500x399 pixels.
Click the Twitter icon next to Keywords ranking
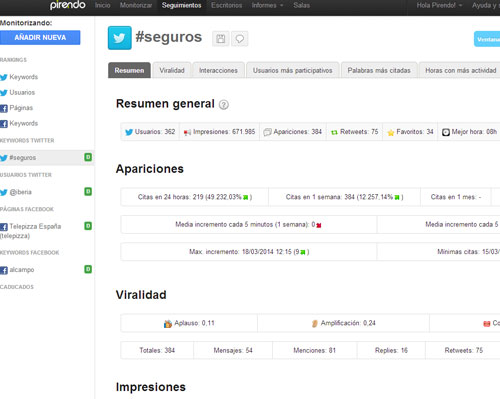(x=4, y=77)
